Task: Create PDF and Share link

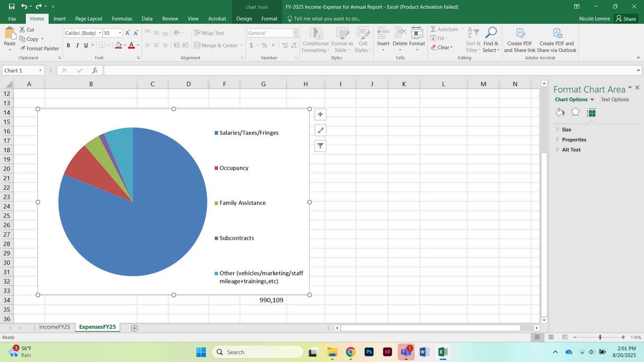Action: [x=519, y=39]
